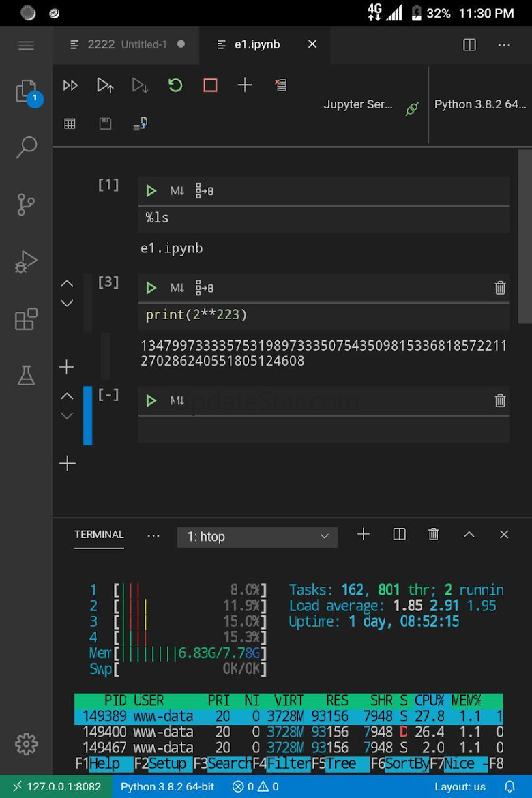This screenshot has width=532, height=798.
Task: Maximize the panel with chevron up
Action: tap(469, 534)
